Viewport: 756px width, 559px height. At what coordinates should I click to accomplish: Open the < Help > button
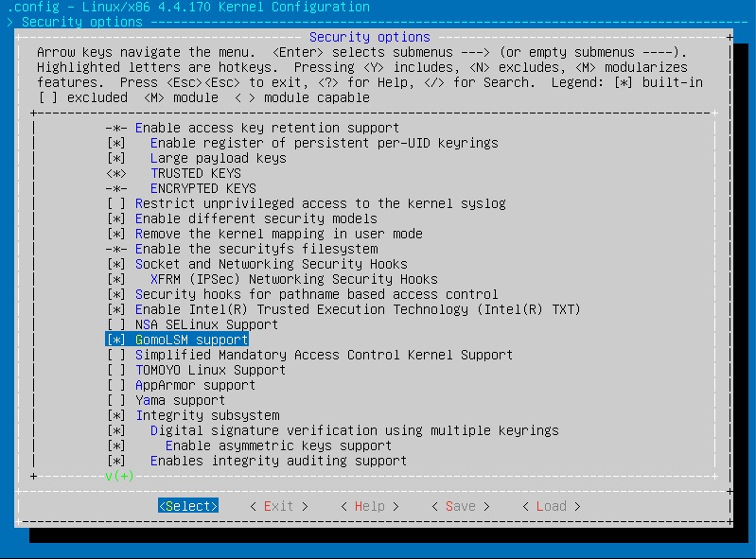370,506
